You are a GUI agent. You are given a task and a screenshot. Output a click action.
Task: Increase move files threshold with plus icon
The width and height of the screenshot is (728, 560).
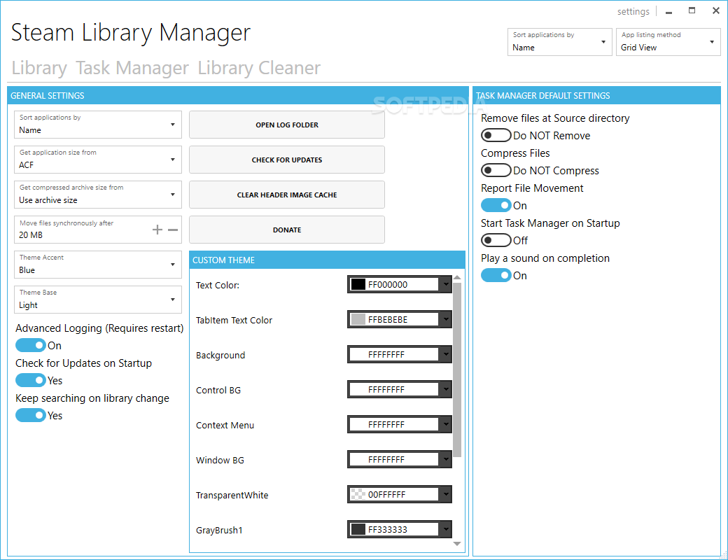[x=157, y=230]
